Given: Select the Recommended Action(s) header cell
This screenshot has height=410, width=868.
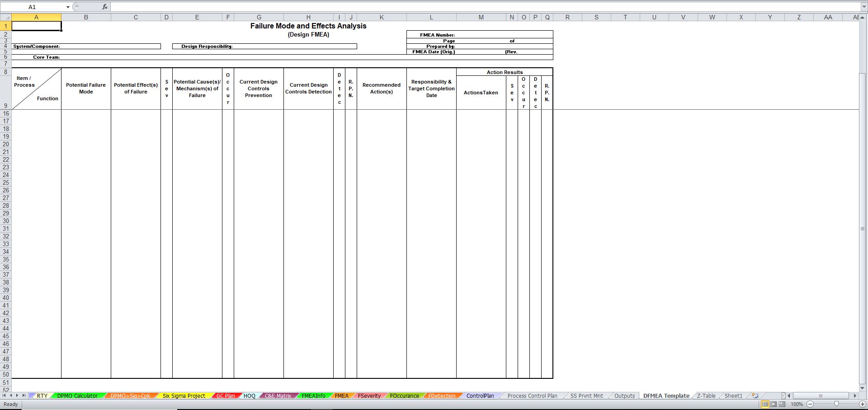Looking at the screenshot, I should pyautogui.click(x=382, y=89).
